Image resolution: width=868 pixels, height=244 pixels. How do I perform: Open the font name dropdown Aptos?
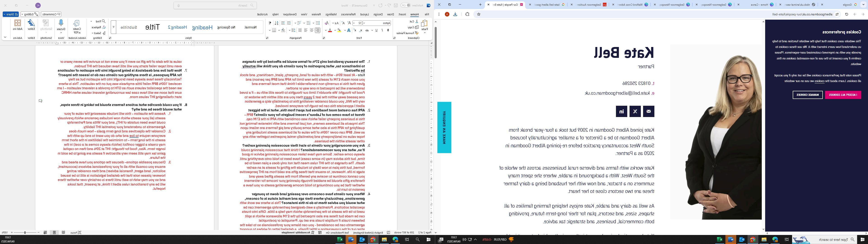[x=364, y=23]
